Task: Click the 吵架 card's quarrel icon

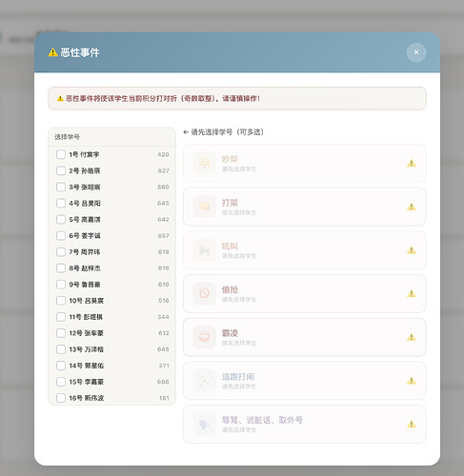Action: click(x=204, y=164)
